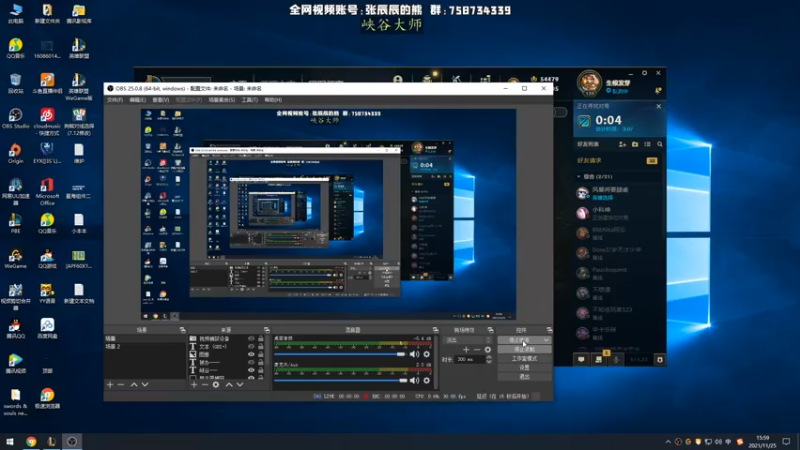Open 编辑(E) menu in OBS
The image size is (800, 450).
tap(137, 100)
